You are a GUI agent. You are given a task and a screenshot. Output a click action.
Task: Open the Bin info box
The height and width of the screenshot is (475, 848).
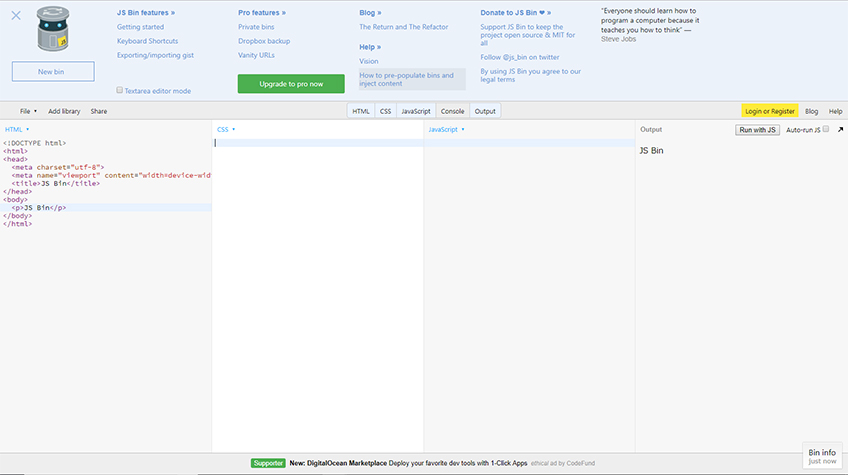point(822,456)
